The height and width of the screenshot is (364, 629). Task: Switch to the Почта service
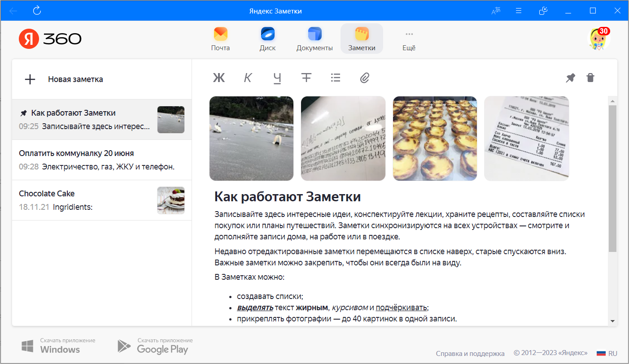tap(220, 39)
